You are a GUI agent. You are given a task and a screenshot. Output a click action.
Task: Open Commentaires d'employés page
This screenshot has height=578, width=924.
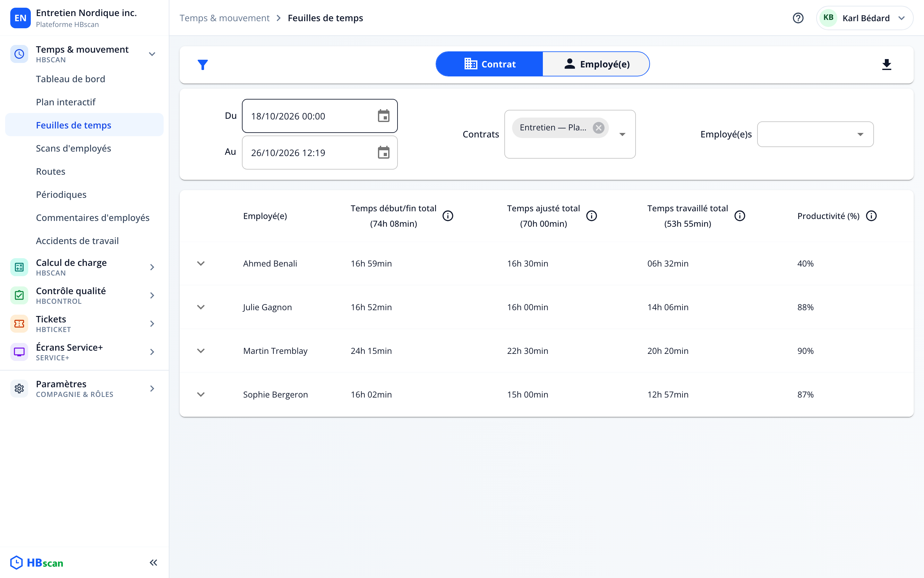[x=84, y=217]
